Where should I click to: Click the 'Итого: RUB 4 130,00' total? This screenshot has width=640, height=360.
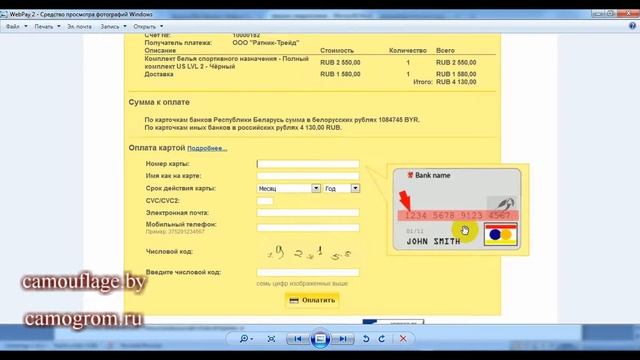[x=444, y=82]
